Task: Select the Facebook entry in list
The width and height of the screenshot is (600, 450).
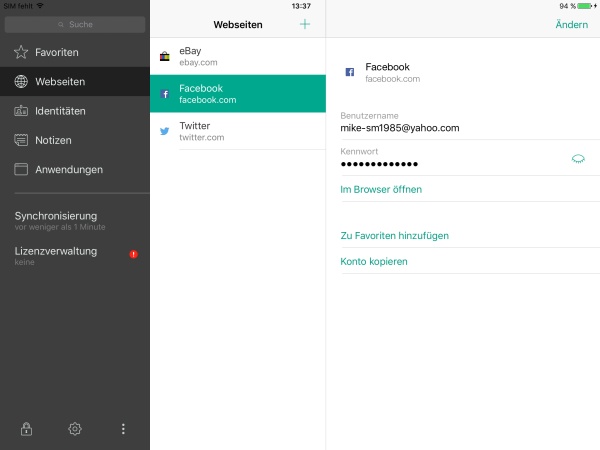Action: 238,94
